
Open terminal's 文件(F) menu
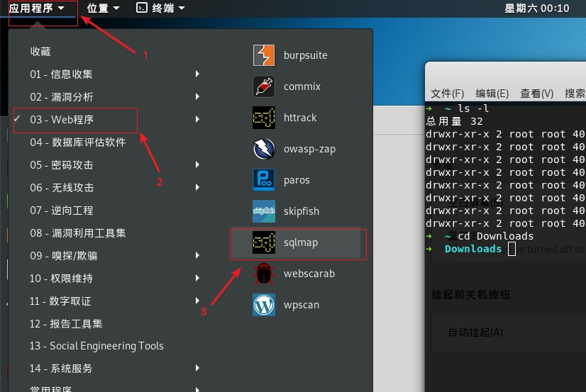[x=448, y=93]
